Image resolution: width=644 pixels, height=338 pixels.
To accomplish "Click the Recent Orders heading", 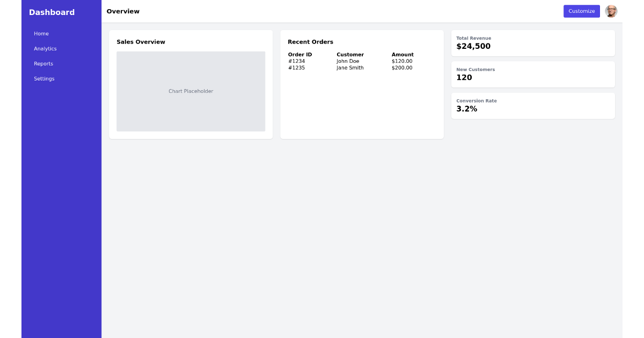I will [310, 42].
